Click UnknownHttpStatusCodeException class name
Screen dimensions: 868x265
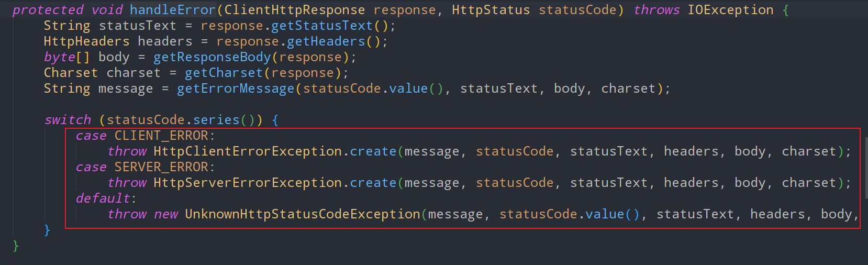302,214
